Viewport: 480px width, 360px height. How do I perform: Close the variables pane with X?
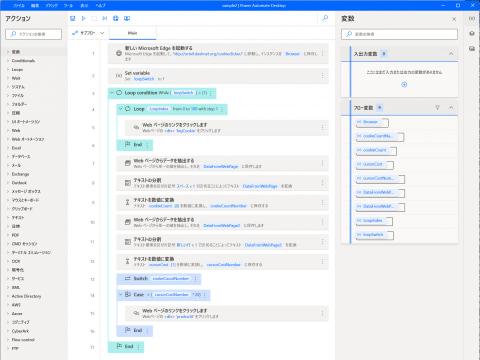[x=454, y=19]
